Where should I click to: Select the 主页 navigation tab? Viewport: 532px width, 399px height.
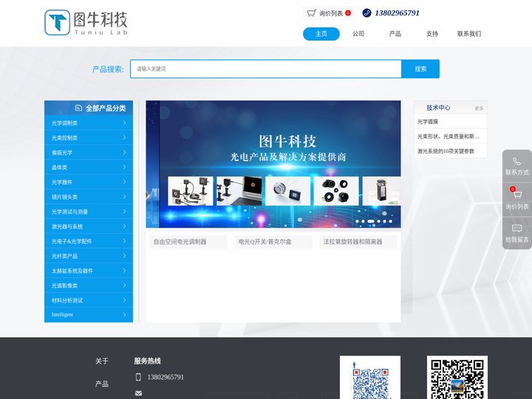(x=321, y=34)
